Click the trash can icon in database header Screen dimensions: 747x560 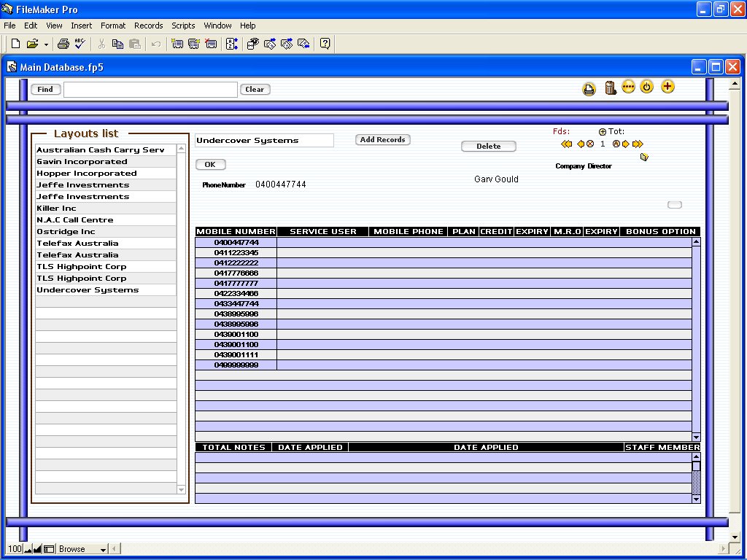[x=611, y=87]
